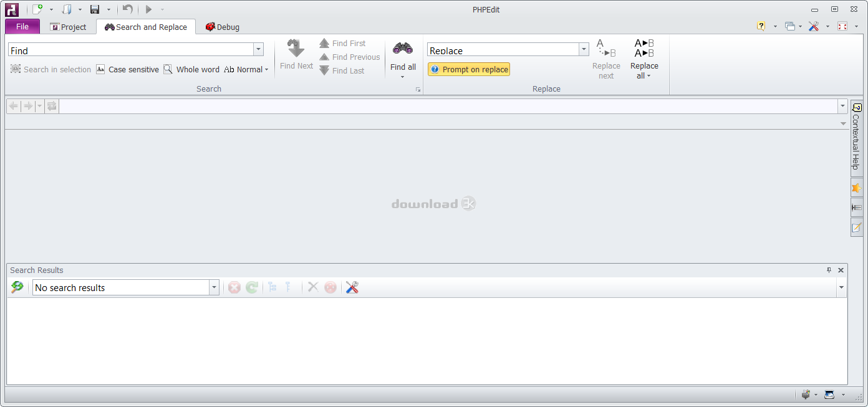Screen dimensions: 868x407
Task: Toggle Prompt on replace
Action: coord(469,69)
